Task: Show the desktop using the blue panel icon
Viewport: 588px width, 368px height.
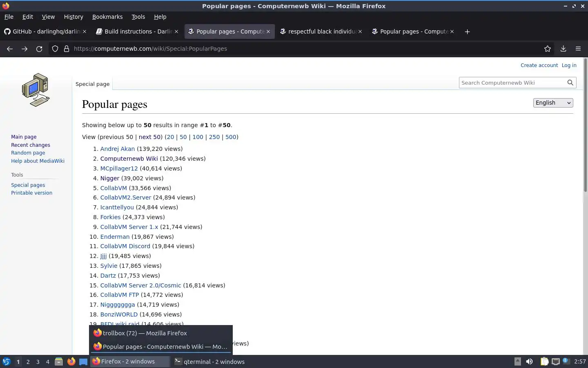Action: point(83,361)
